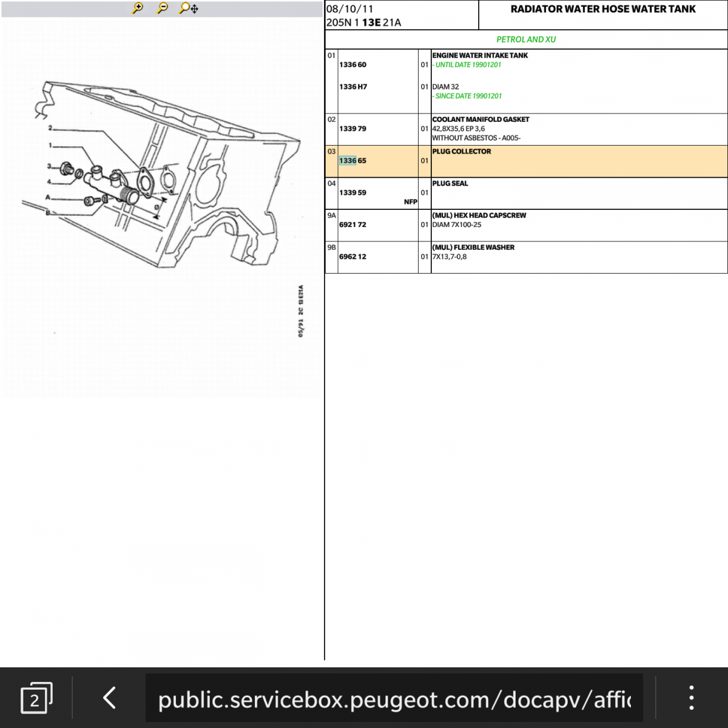Click the PLUG COLLECTOR row description

coord(462,152)
